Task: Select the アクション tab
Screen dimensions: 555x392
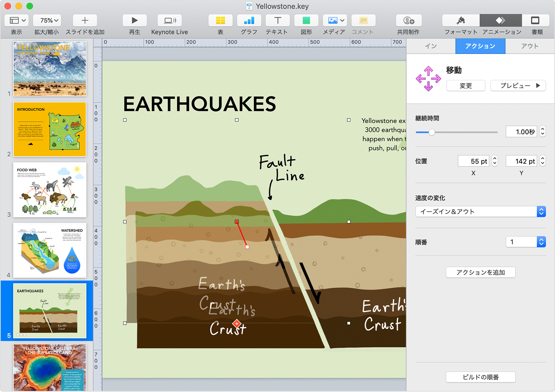Action: click(480, 46)
